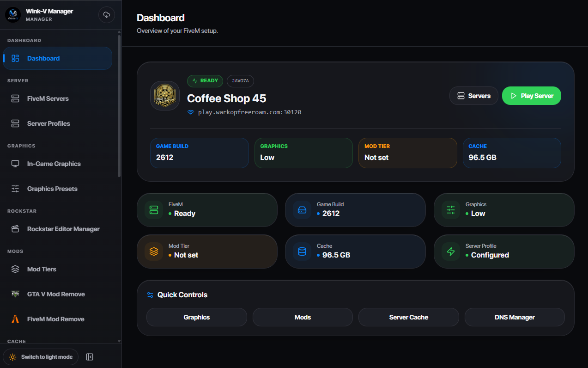Click the Mod Tier card layers icon

(154, 251)
